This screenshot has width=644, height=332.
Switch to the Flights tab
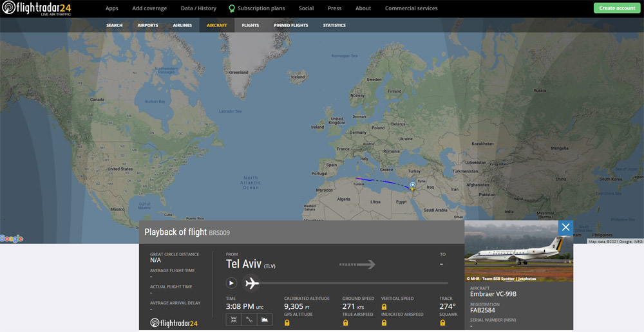click(250, 25)
